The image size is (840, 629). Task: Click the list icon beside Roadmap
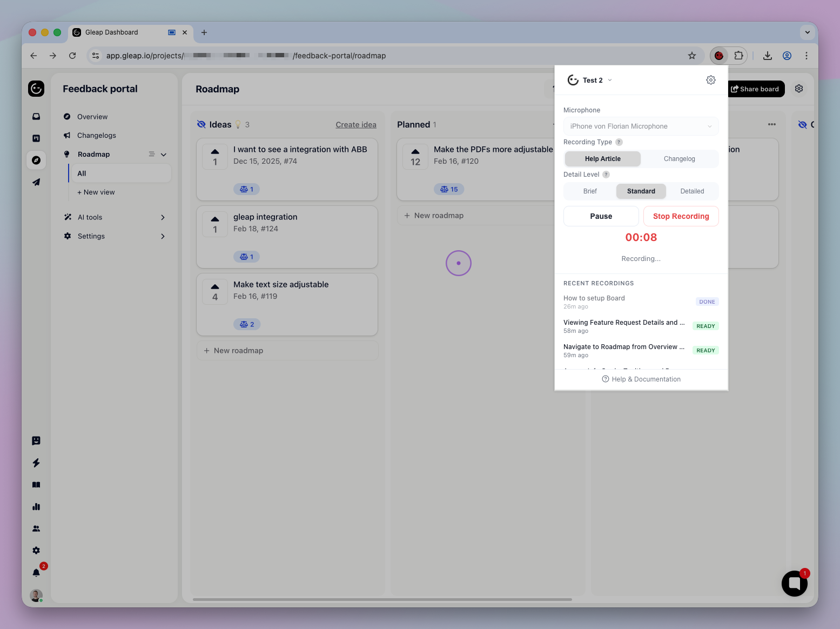coord(152,154)
